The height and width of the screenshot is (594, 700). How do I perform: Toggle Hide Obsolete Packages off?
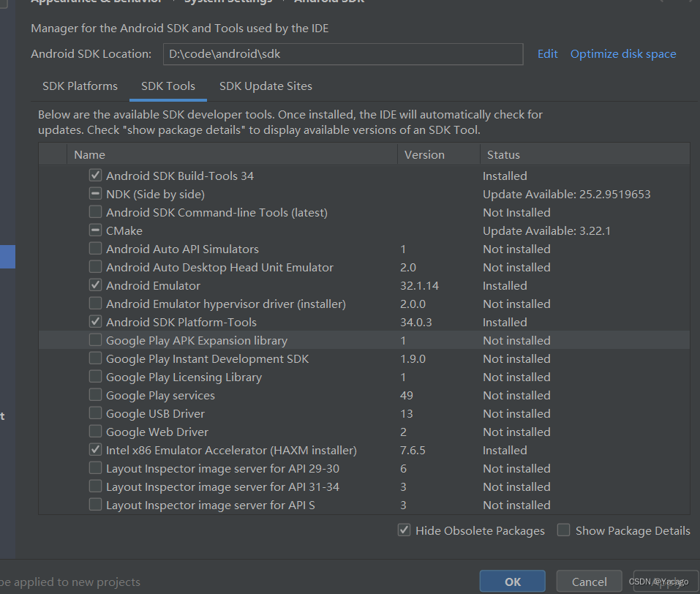pos(404,530)
